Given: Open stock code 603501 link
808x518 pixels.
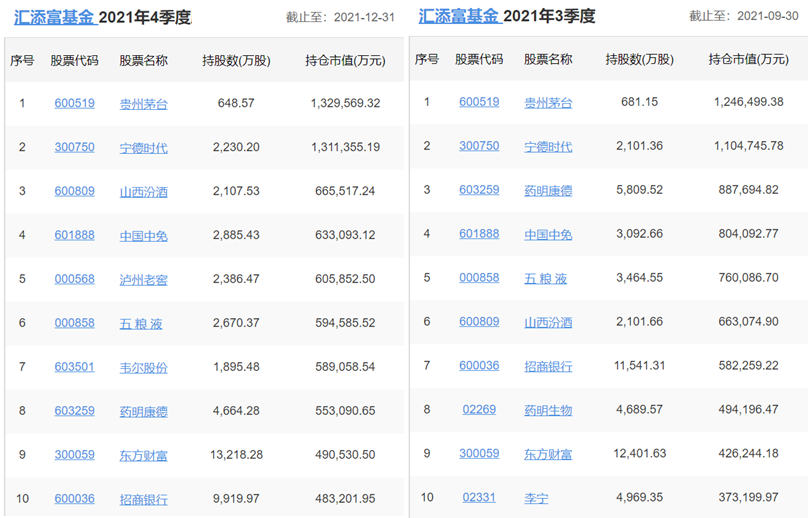Looking at the screenshot, I should [75, 367].
